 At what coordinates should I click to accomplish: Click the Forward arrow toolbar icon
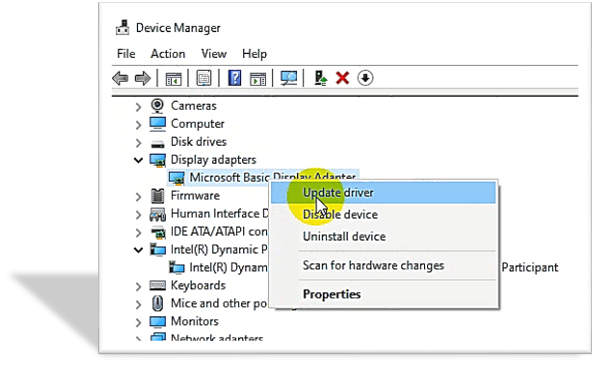pyautogui.click(x=143, y=79)
